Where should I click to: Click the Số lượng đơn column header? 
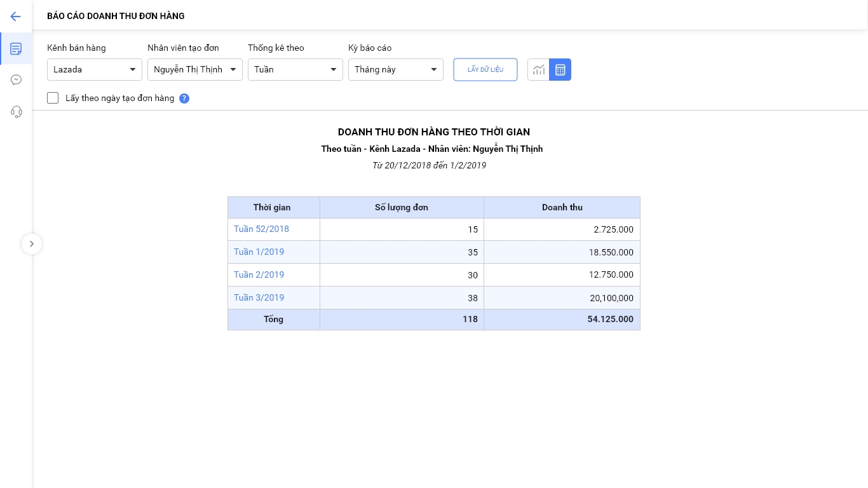[402, 207]
